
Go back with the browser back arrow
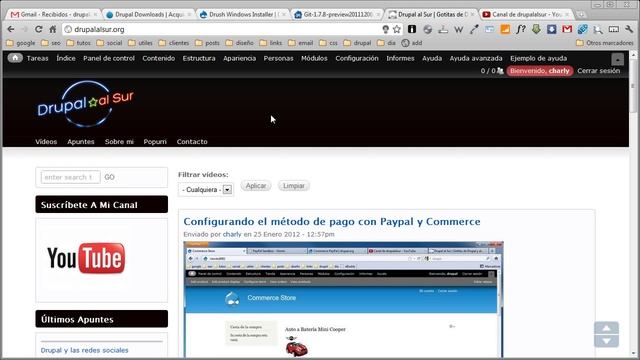tap(11, 29)
